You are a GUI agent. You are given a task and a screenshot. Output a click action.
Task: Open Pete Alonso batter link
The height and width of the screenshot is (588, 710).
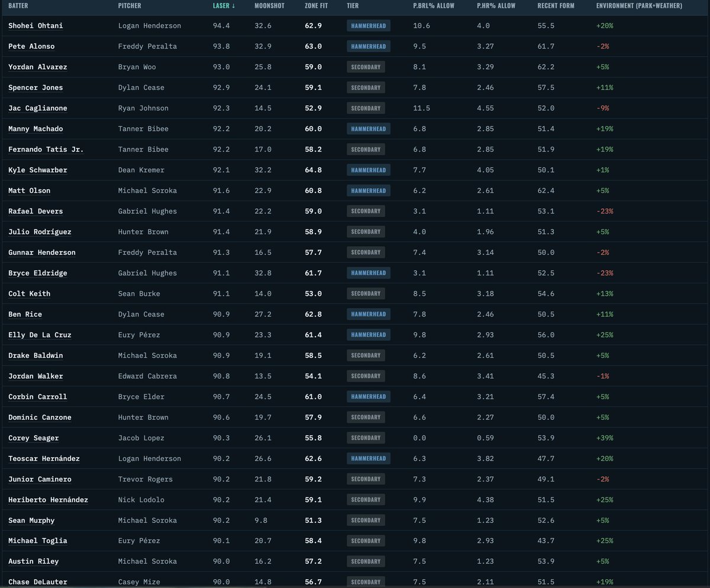pos(31,47)
